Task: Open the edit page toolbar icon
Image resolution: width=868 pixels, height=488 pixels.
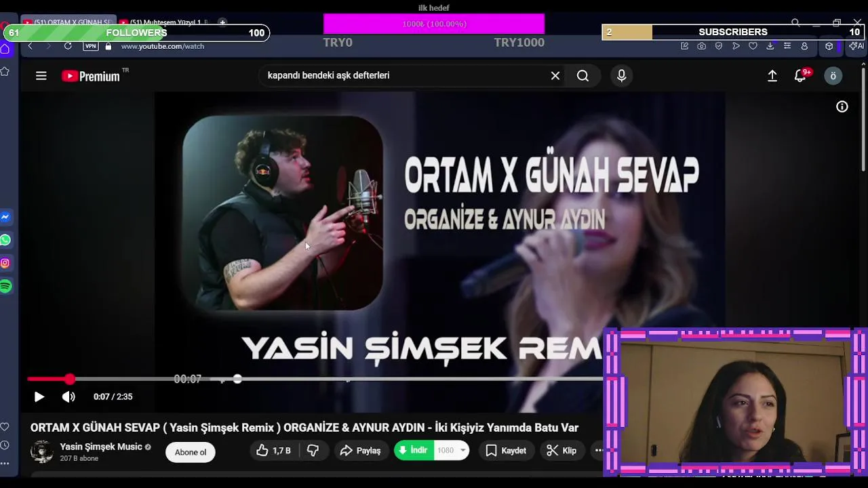Action: (x=684, y=46)
